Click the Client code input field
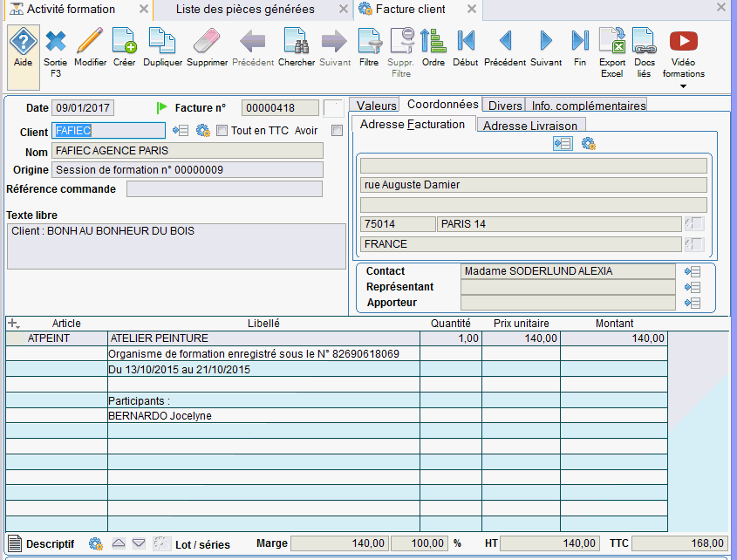Viewport: 737px width, 560px height. [108, 131]
